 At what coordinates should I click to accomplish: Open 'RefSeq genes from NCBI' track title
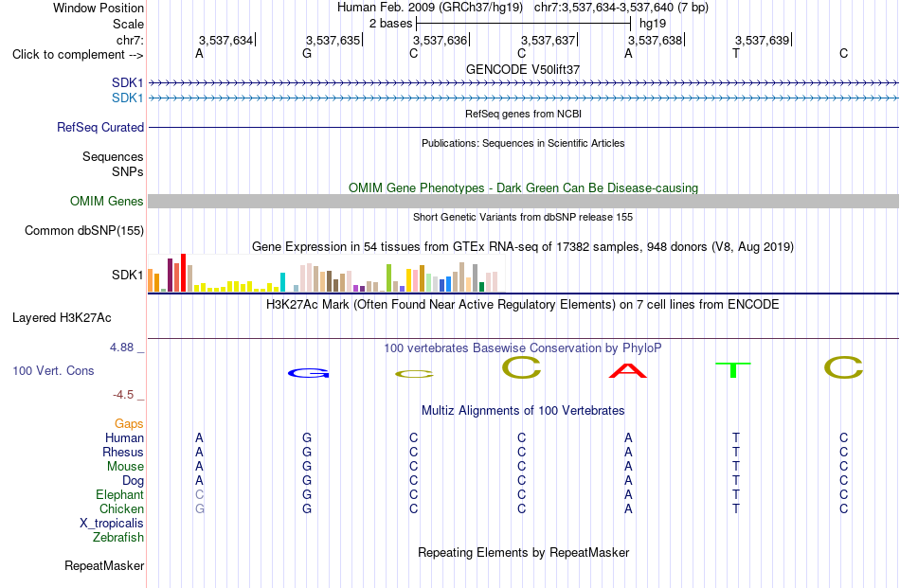(524, 114)
